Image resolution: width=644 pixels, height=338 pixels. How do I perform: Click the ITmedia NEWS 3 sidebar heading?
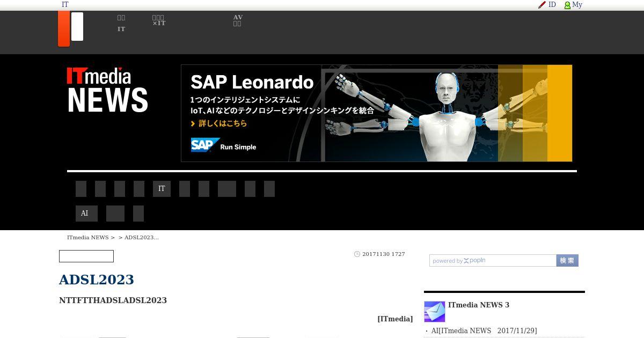tap(479, 305)
